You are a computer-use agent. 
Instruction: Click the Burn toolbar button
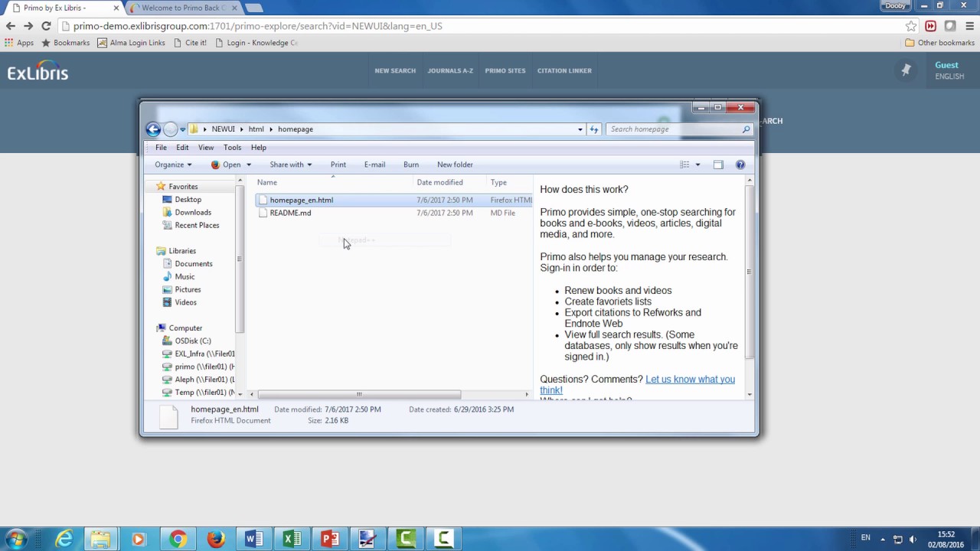click(x=411, y=165)
